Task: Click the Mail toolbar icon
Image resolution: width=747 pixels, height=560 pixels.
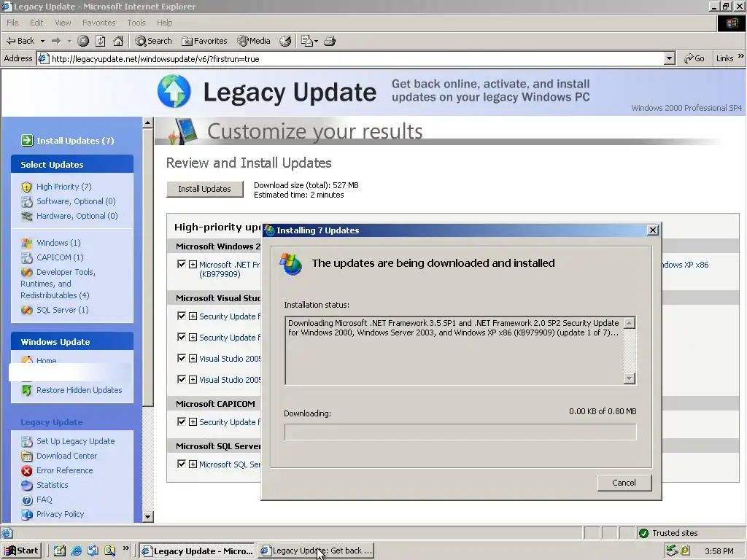Action: (x=307, y=41)
